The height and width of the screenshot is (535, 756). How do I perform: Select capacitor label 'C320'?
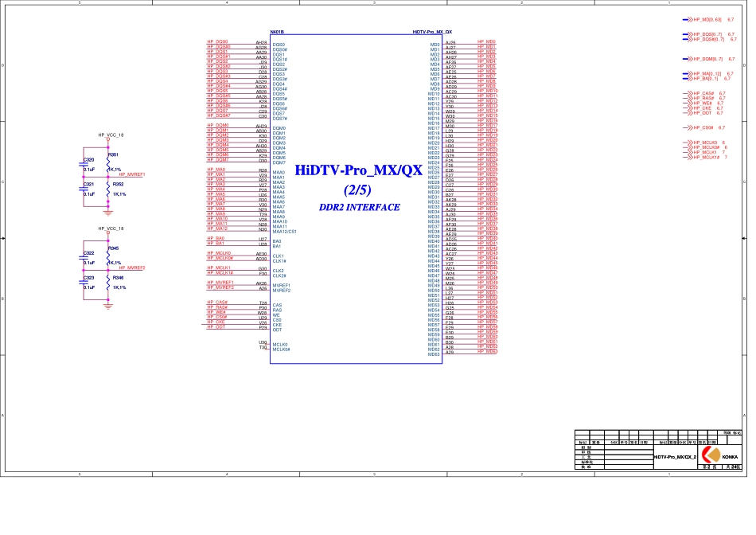(x=88, y=160)
